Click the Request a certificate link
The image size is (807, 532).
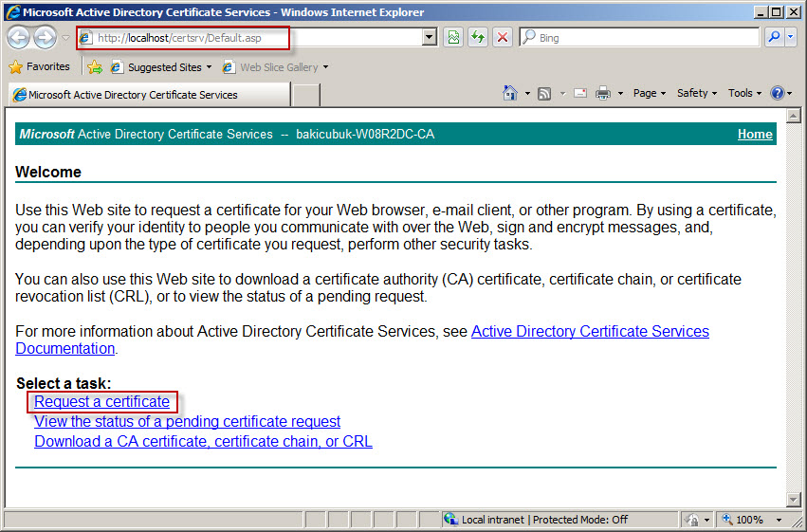[x=101, y=401]
